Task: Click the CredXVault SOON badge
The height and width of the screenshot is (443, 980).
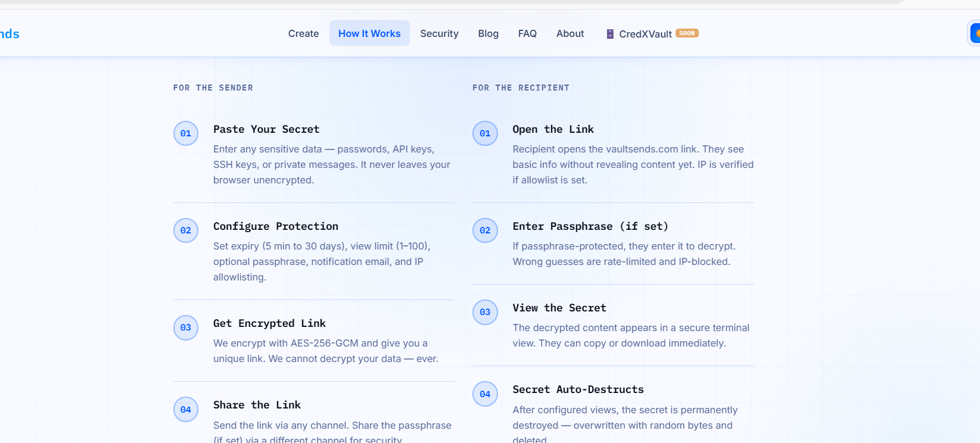Action: click(687, 33)
